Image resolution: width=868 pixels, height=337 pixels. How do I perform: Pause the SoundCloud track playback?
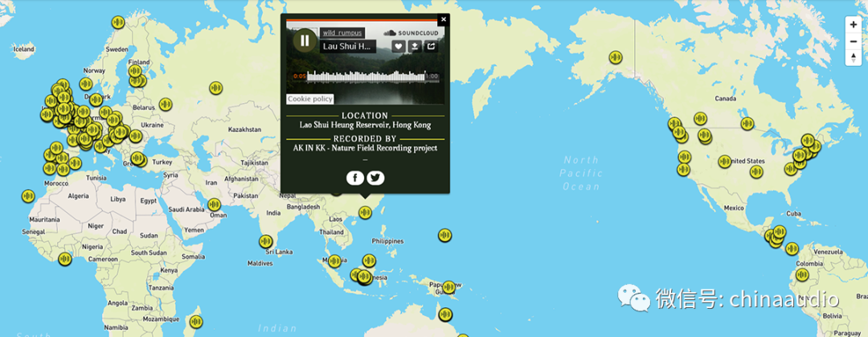(x=305, y=40)
